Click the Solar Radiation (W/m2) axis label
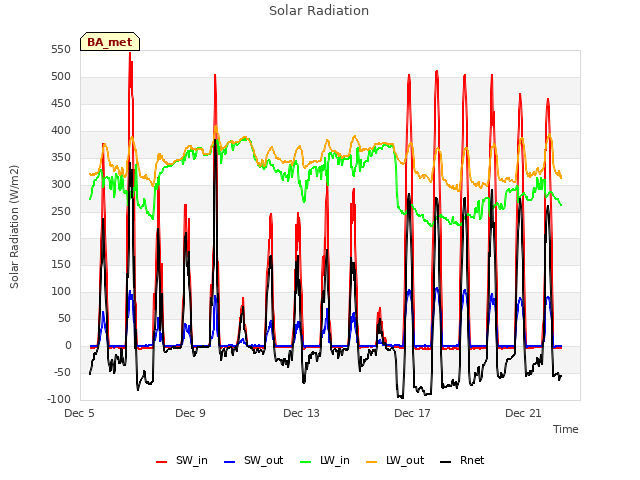The width and height of the screenshot is (640, 480). pyautogui.click(x=14, y=227)
